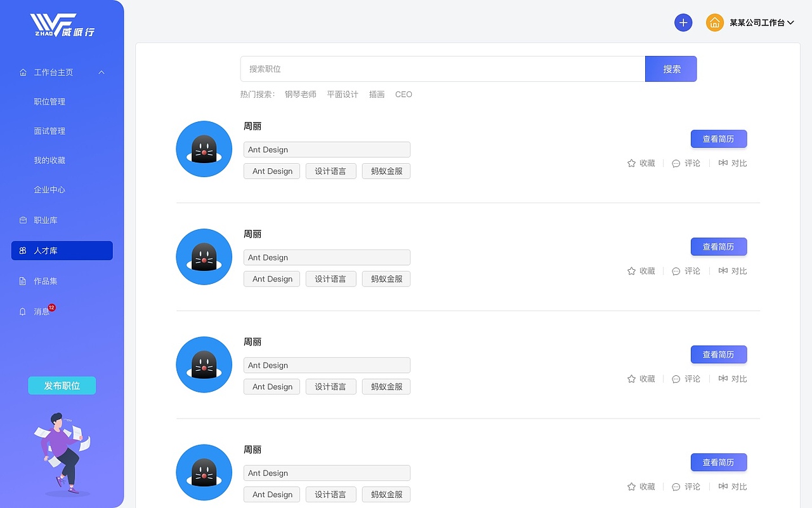Click second candidate's 设计语言 tag

click(331, 279)
